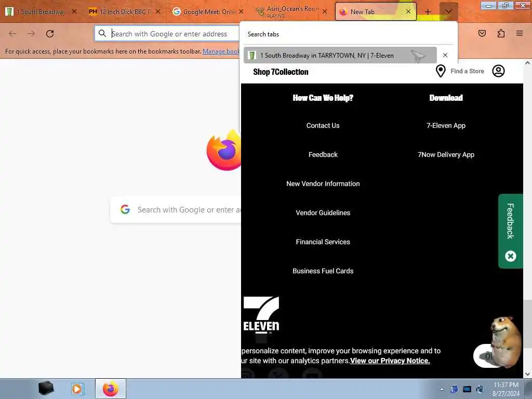Open the Feedback footer link
This screenshot has width=532, height=399.
(x=323, y=155)
